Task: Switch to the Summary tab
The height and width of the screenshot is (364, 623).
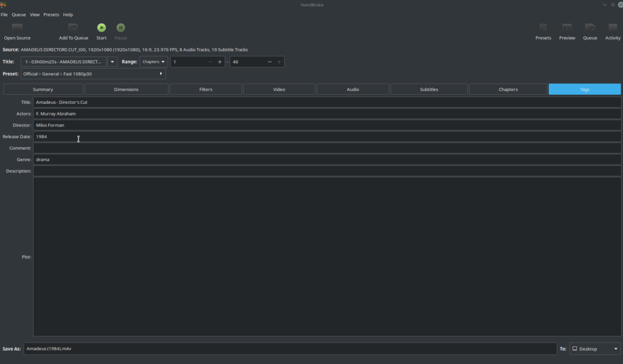Action: tap(43, 89)
